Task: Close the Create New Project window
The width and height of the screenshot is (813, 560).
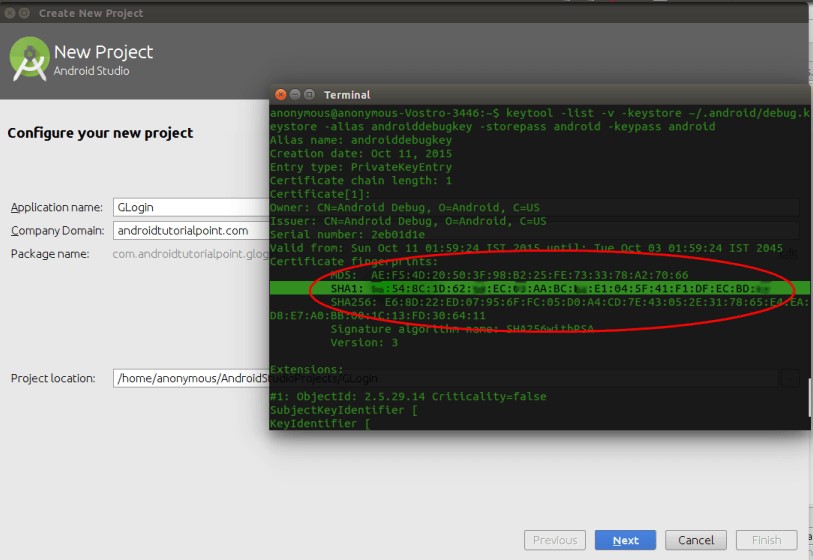Action: (x=9, y=13)
